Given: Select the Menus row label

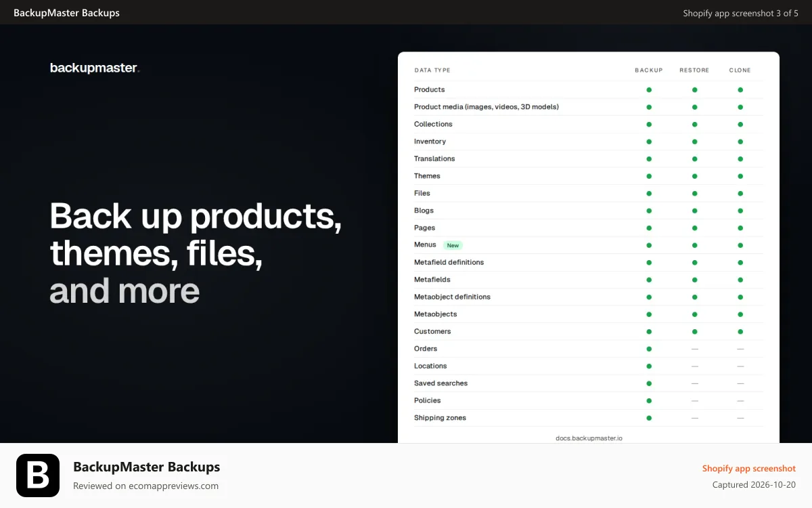Looking at the screenshot, I should [425, 245].
